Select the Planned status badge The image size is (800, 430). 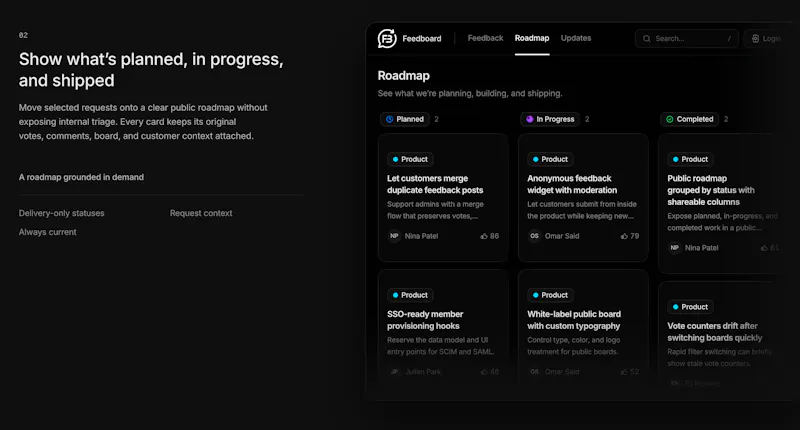pyautogui.click(x=405, y=119)
